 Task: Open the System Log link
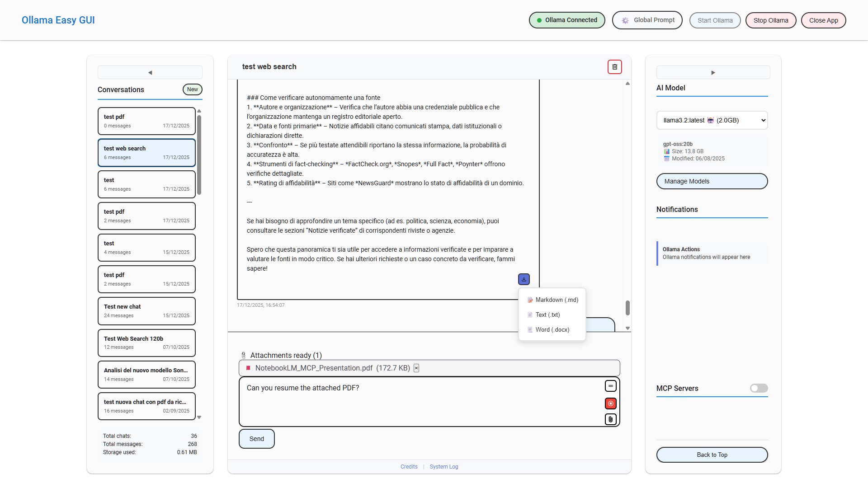[443, 467]
